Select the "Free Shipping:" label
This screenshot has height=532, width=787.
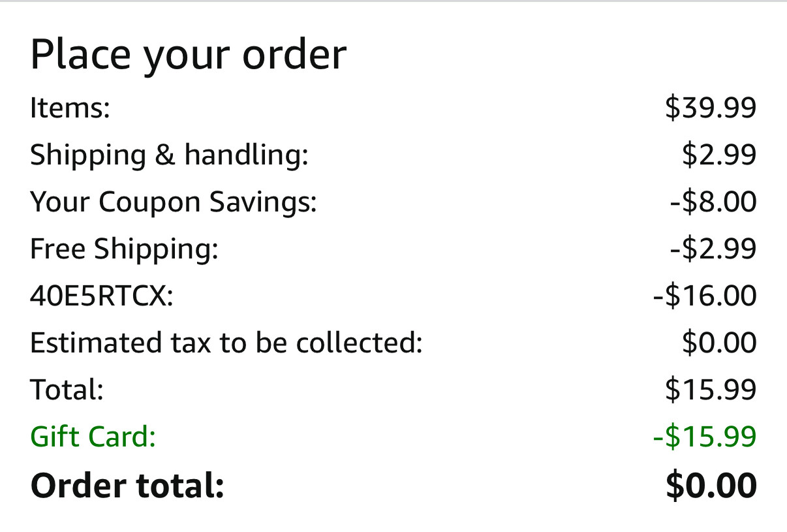[x=124, y=249]
